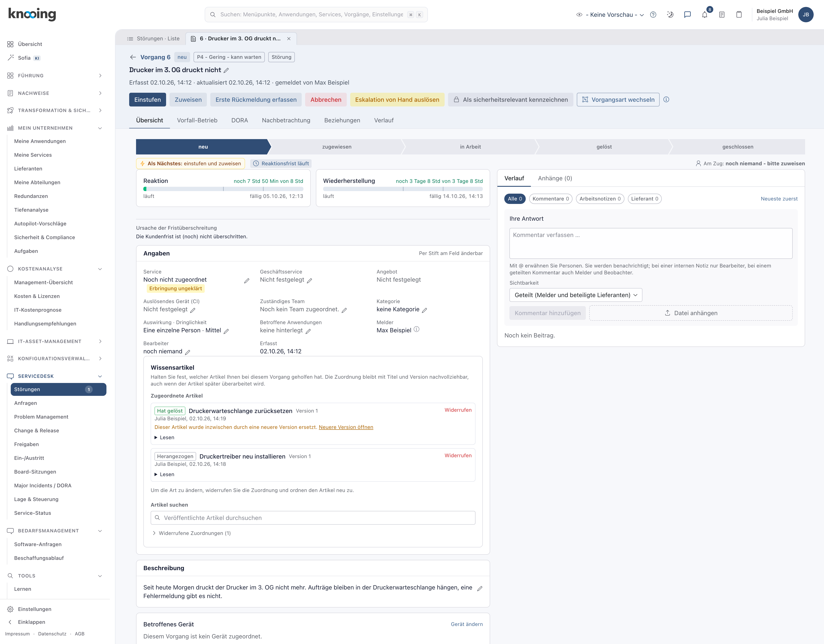
Task: Open the chat bubble icon in header
Action: (688, 15)
